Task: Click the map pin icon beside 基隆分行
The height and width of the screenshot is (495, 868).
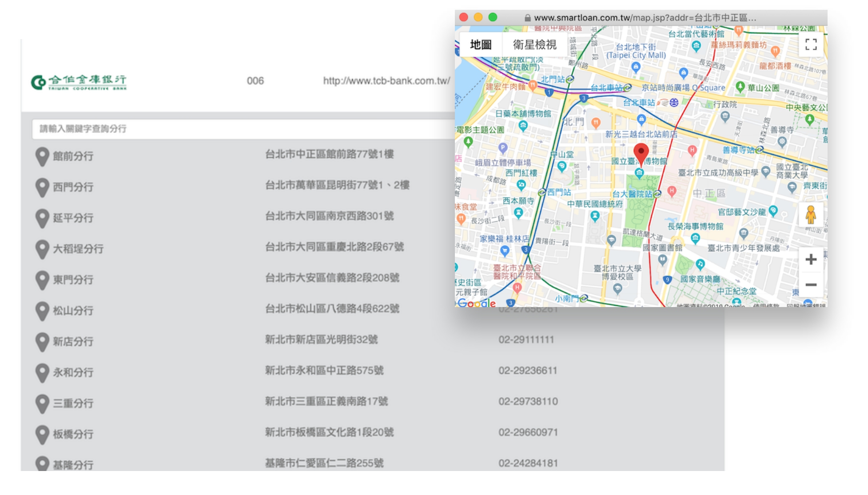Action: click(42, 463)
